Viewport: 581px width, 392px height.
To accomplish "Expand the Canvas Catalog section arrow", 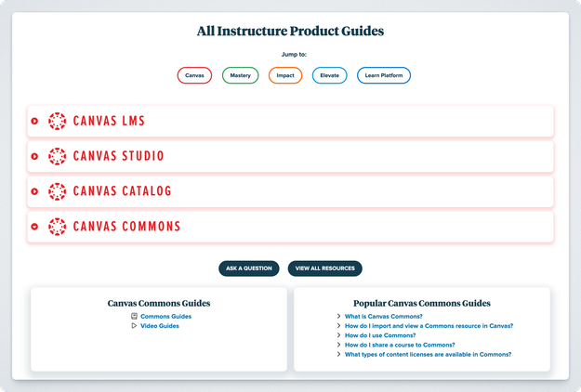I will (x=34, y=191).
